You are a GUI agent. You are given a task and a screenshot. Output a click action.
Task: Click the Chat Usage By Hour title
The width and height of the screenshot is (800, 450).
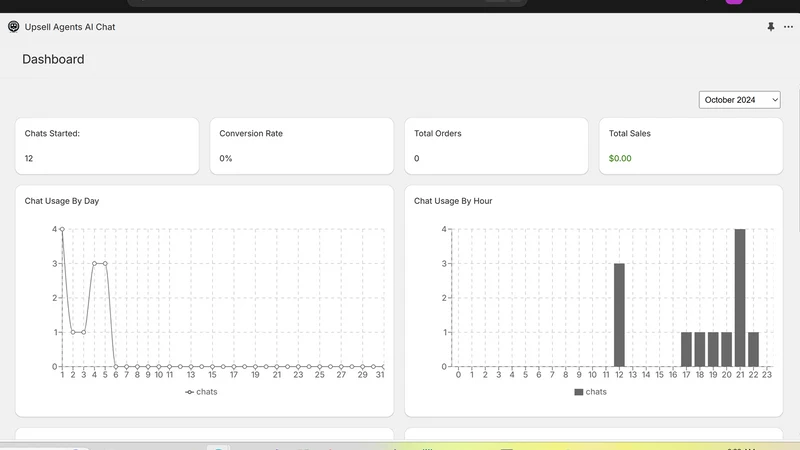click(453, 201)
